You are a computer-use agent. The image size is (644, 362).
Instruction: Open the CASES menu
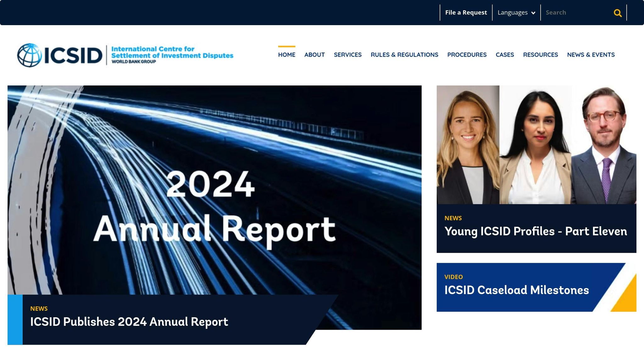505,55
